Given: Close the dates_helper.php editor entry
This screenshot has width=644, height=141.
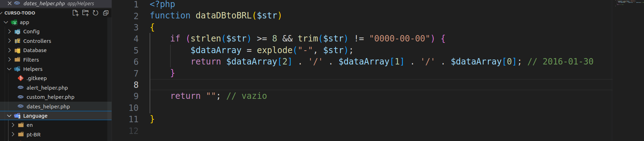Looking at the screenshot, I should coord(10,3).
